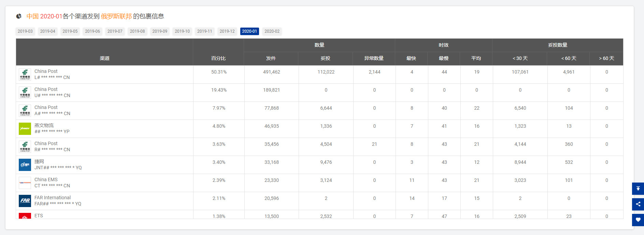Click the China EMS carrier logo
The height and width of the screenshot is (235, 644).
tap(25, 183)
